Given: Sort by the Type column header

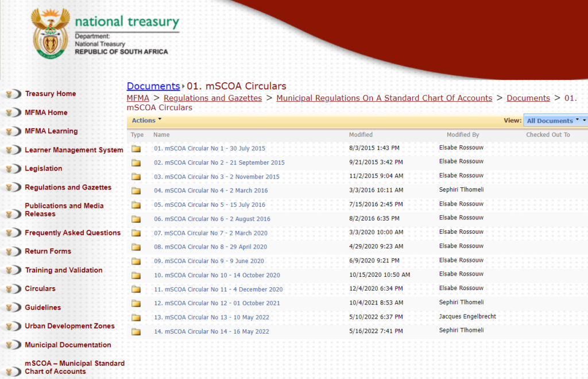Looking at the screenshot, I should point(137,134).
